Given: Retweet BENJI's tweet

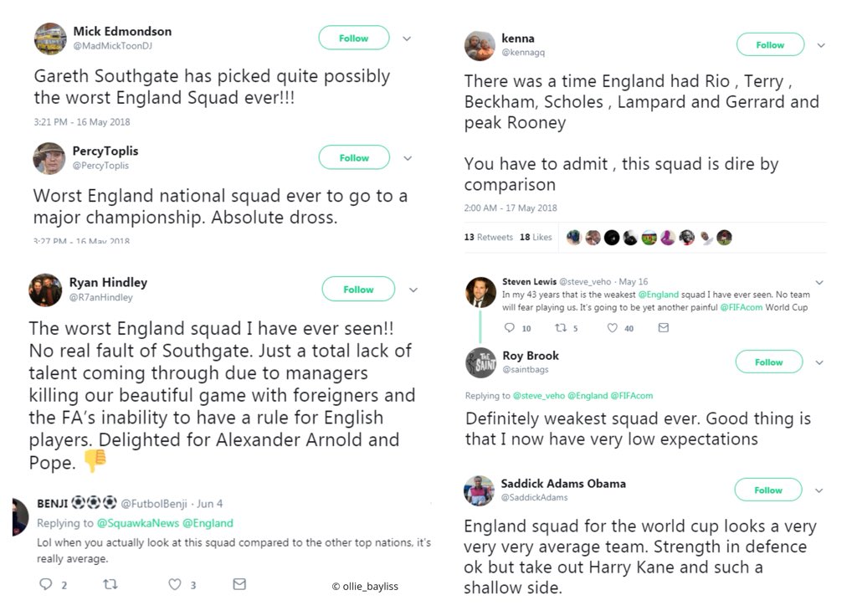Looking at the screenshot, I should (110, 584).
